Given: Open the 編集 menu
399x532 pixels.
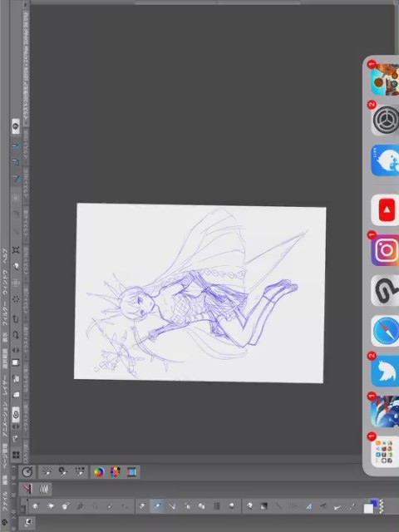Looking at the screenshot, I should point(5,480).
